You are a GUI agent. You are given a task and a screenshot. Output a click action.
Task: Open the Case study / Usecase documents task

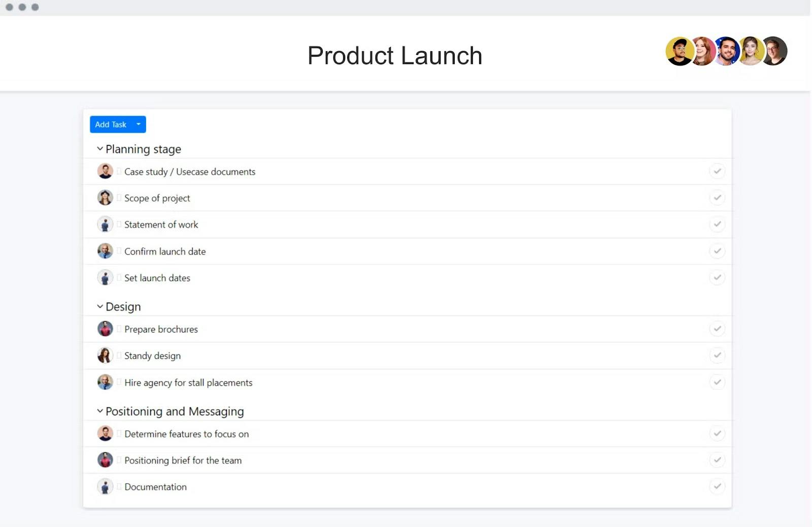[x=190, y=172]
